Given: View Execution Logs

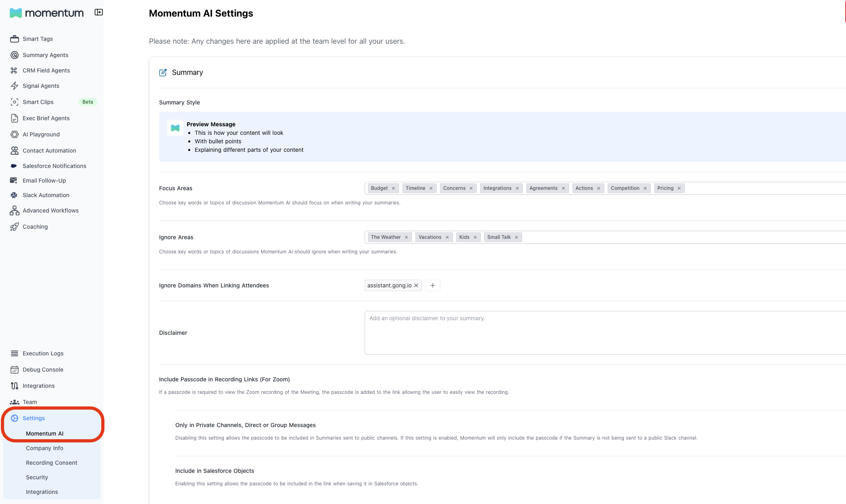Looking at the screenshot, I should tap(43, 353).
